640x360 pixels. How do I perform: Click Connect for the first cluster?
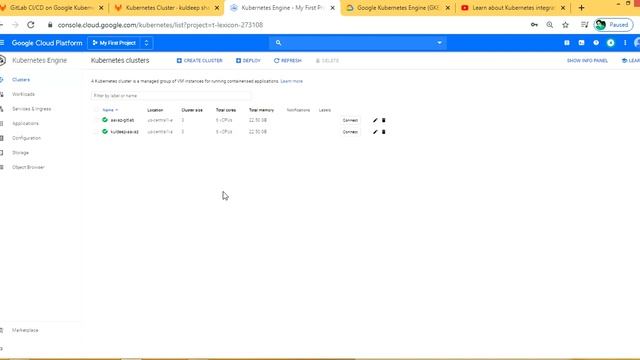350,120
